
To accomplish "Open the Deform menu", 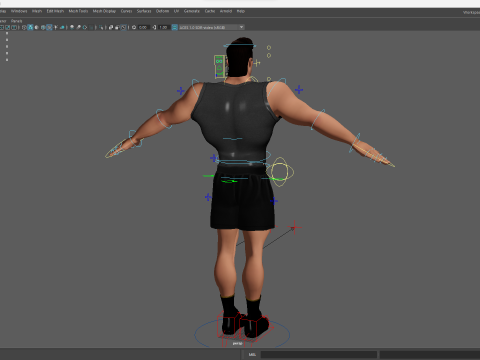I will tap(162, 11).
